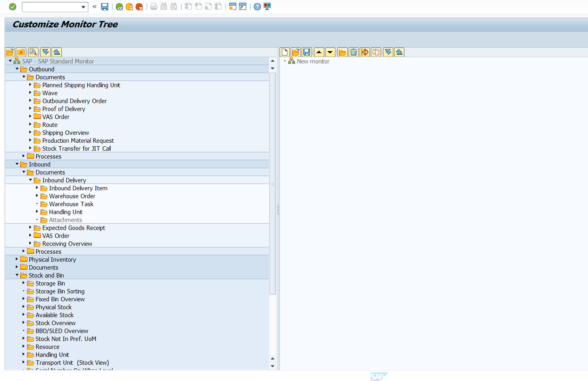Expand all nodes in the right panel toolbar

[388, 52]
